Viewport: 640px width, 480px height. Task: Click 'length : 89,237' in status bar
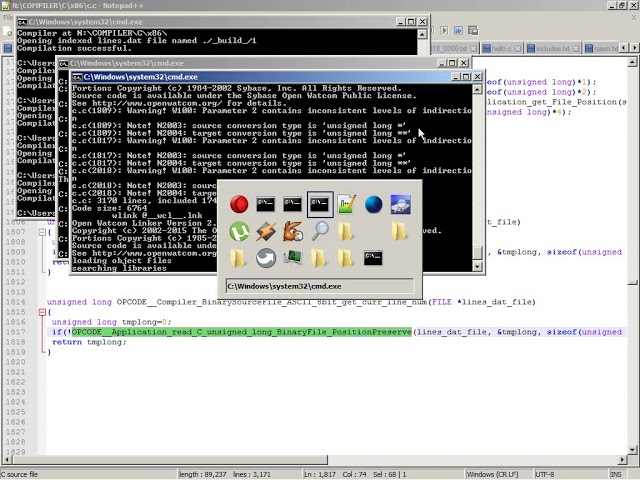pos(203,474)
